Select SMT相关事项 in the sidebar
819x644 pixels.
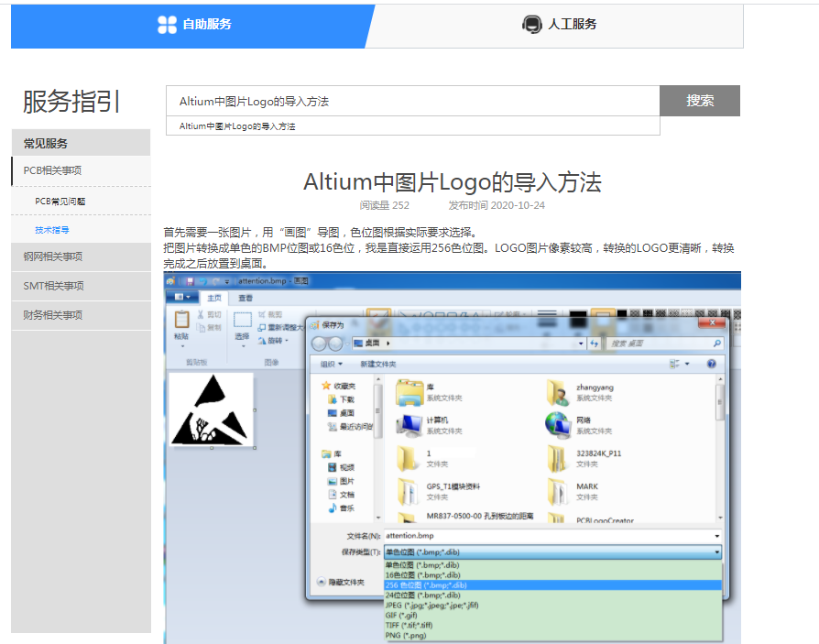(53, 286)
